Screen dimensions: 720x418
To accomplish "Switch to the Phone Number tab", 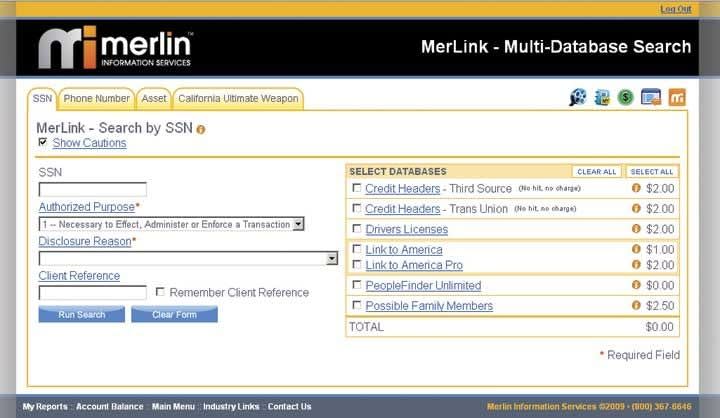I will coord(97,99).
